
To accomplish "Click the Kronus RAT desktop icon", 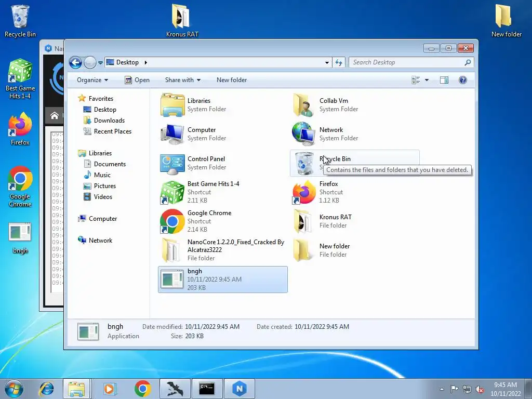I will click(x=182, y=20).
